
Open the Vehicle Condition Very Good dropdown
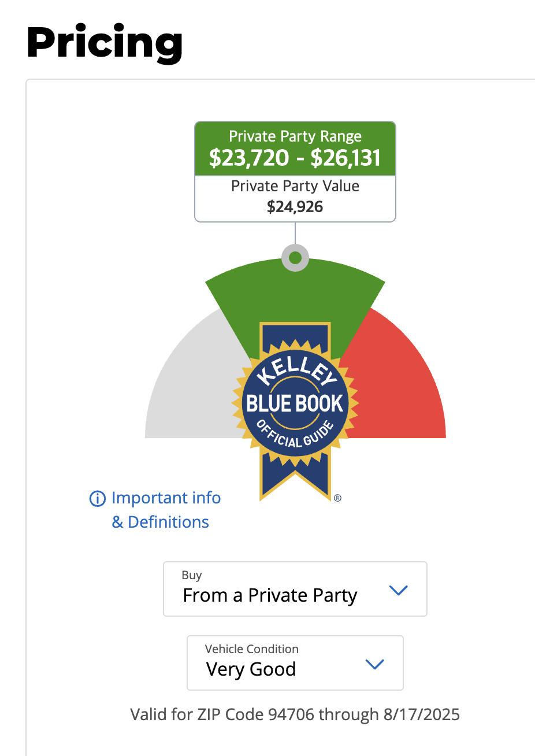(295, 663)
